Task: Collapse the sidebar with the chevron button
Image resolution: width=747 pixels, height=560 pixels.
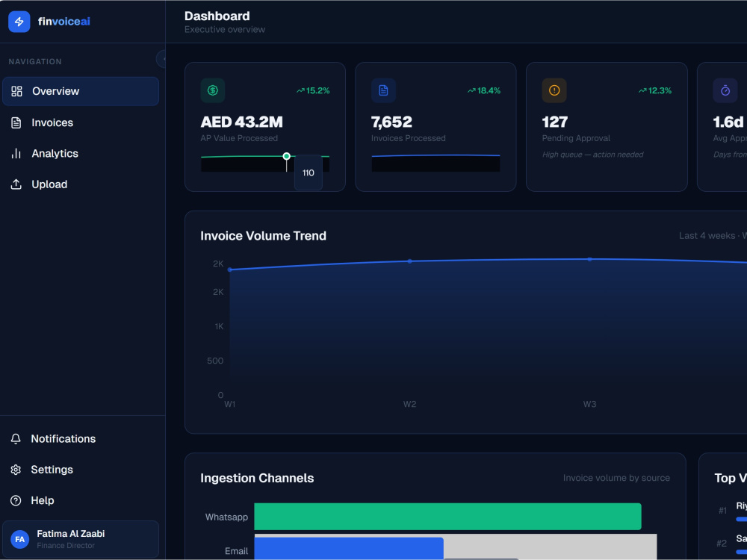Action: click(162, 59)
